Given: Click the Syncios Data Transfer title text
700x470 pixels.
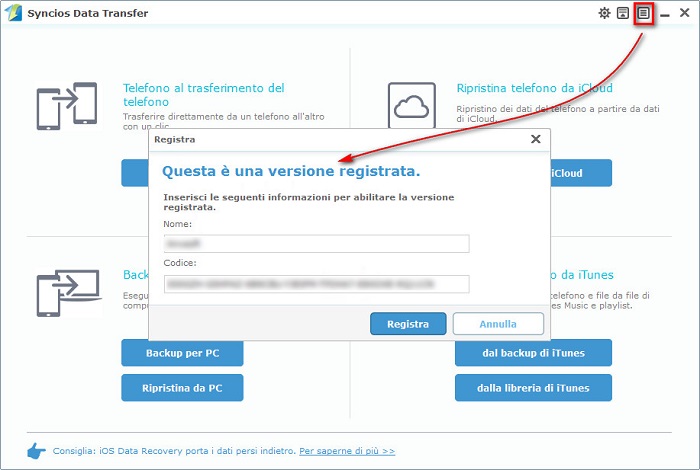Looking at the screenshot, I should coord(88,13).
